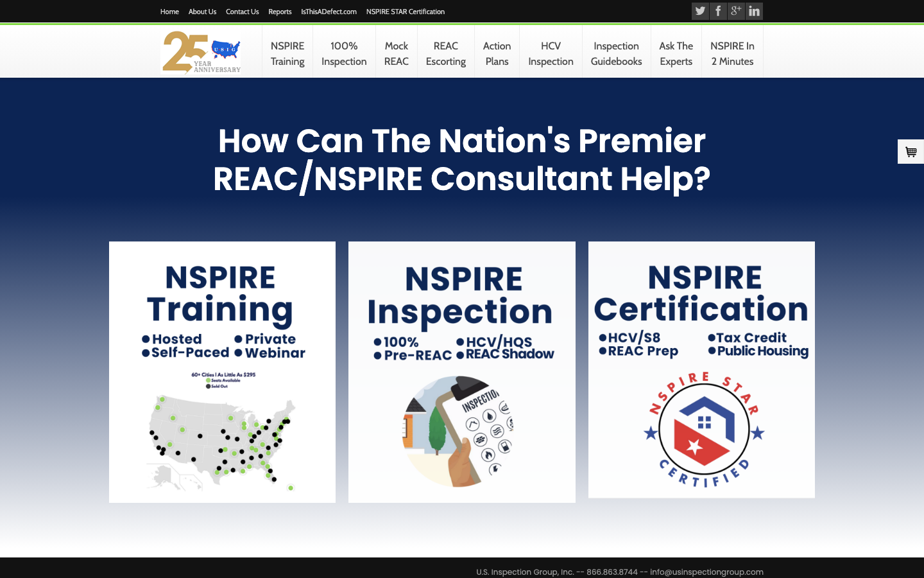Click 'REAC Prep' bullet in Certification card
924x578 pixels.
(638, 351)
